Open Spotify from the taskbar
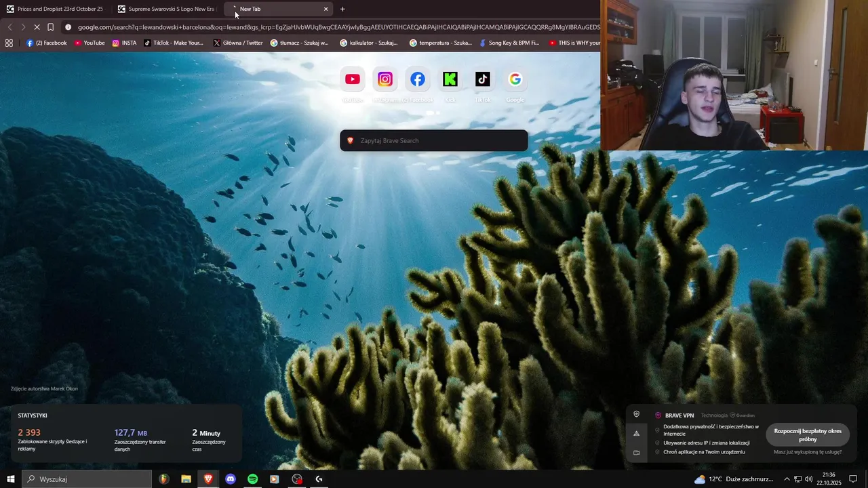The height and width of the screenshot is (488, 868). click(x=252, y=479)
